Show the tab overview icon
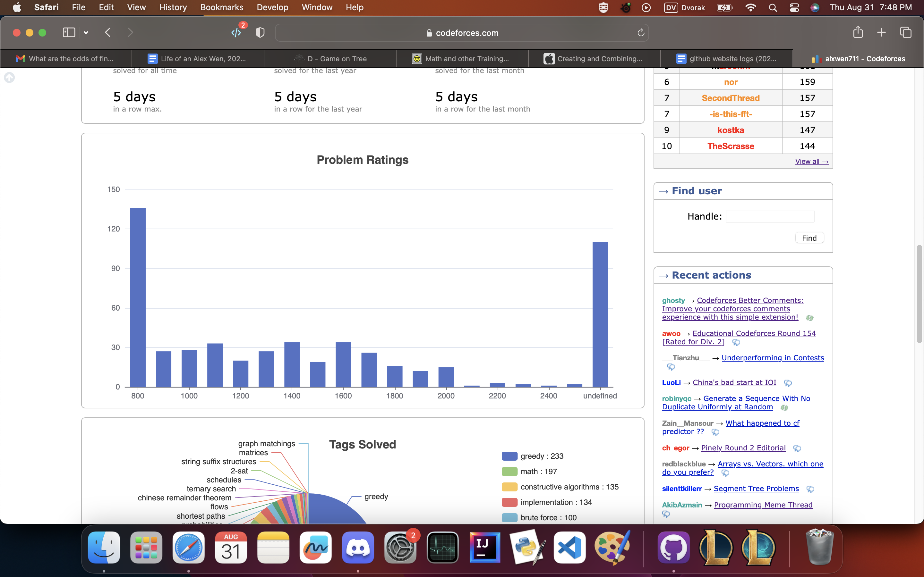This screenshot has width=924, height=577. (x=906, y=32)
